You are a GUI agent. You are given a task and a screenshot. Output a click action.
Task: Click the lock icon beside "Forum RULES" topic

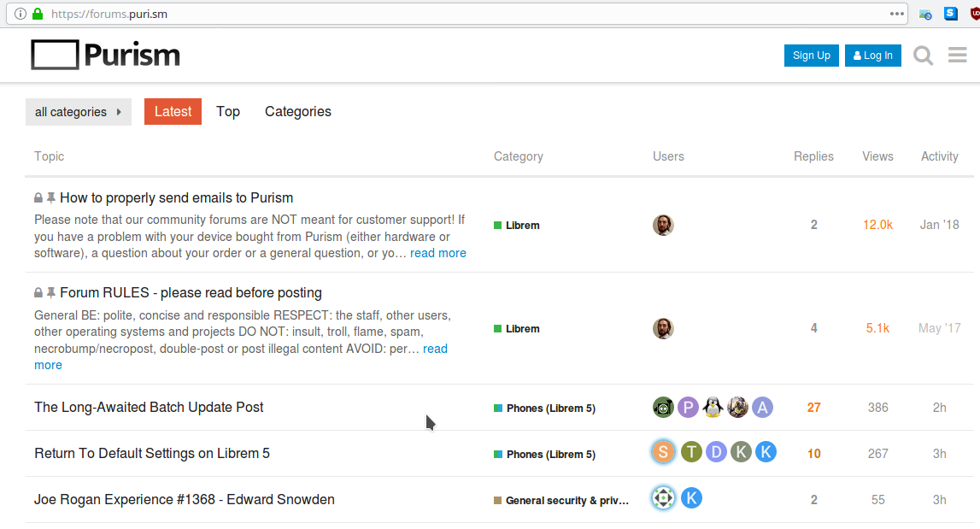(37, 292)
